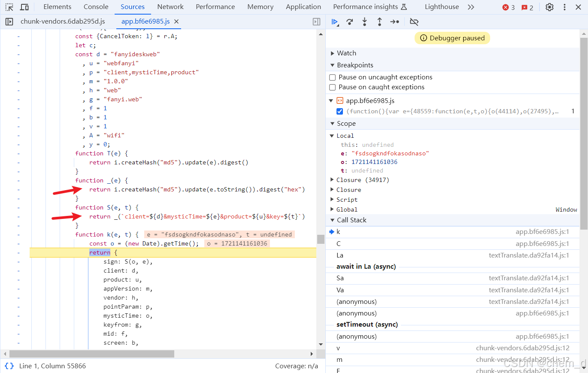Deactivate all breakpoints icon
588x373 pixels.
pos(414,22)
